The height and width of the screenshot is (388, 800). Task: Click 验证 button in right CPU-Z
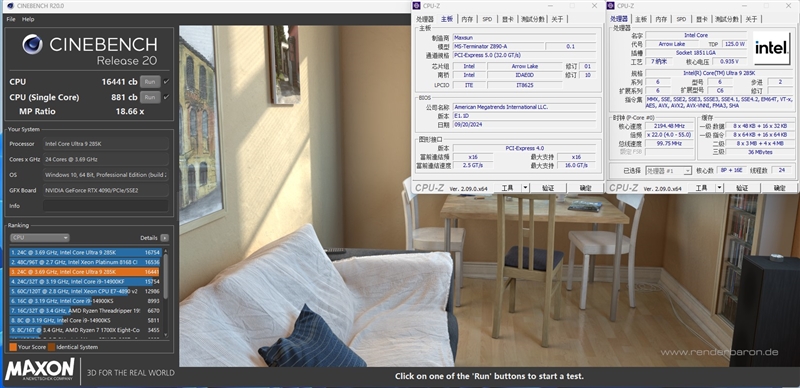(742, 188)
